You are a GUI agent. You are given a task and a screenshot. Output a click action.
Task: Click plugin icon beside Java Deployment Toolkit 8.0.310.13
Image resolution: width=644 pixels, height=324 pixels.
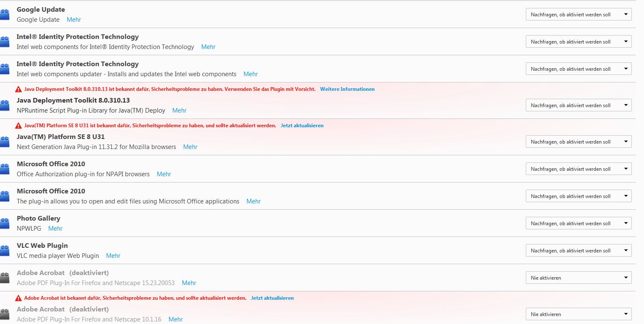(x=5, y=105)
